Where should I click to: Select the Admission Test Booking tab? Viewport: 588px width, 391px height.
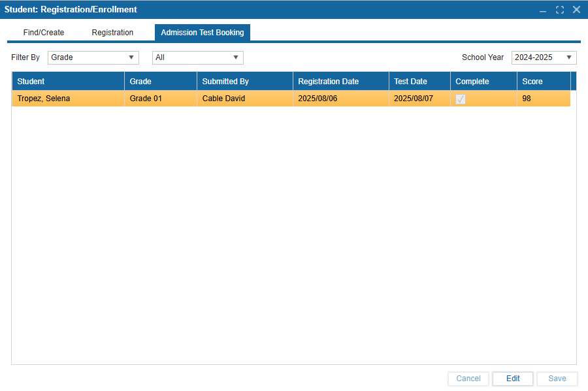203,33
